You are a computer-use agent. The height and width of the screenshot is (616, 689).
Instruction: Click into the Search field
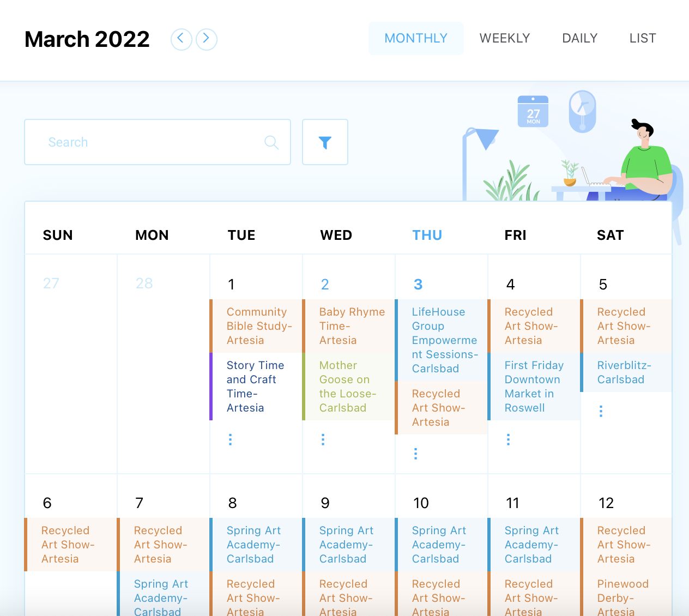tap(158, 142)
